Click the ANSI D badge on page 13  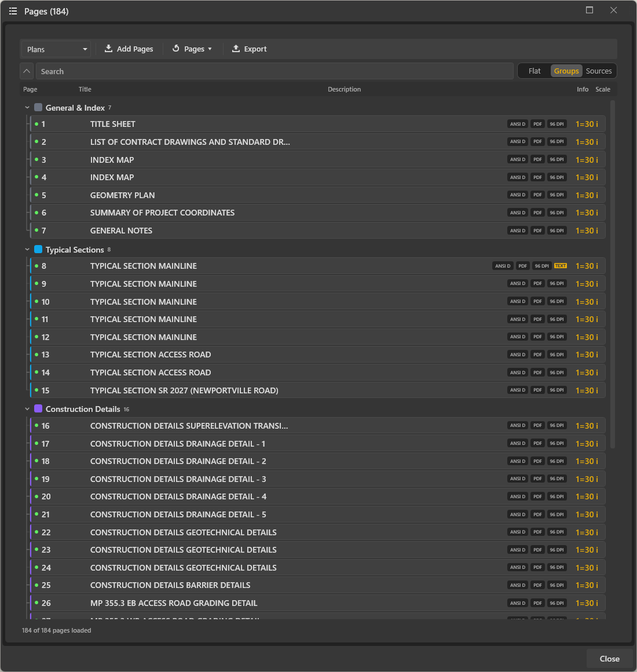coord(518,355)
